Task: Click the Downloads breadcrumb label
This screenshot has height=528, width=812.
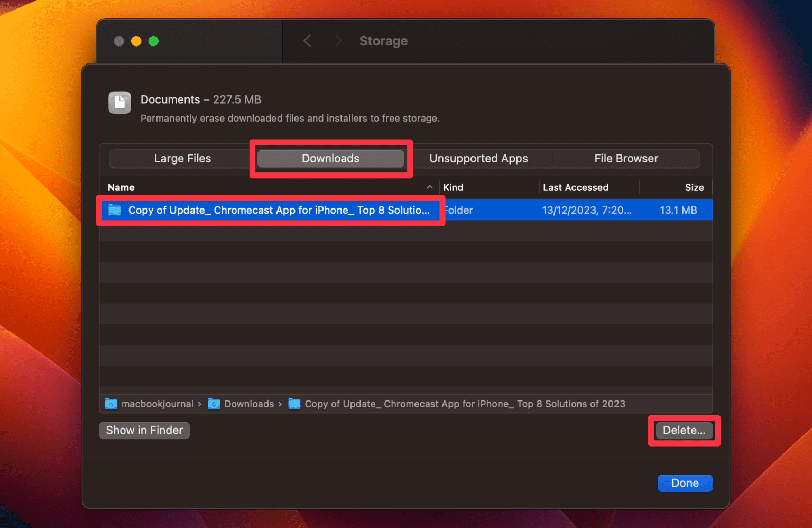Action: tap(248, 404)
